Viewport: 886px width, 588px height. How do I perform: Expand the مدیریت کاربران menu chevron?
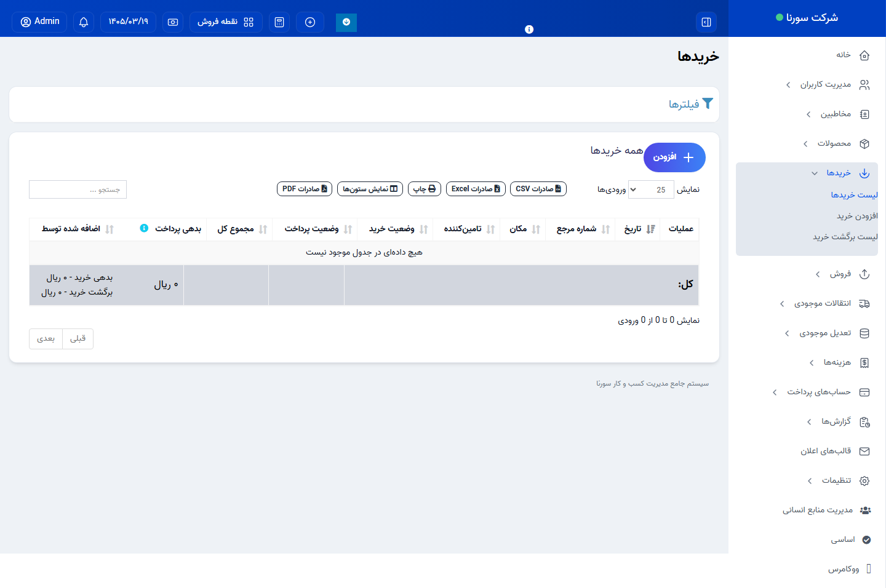[788, 85]
